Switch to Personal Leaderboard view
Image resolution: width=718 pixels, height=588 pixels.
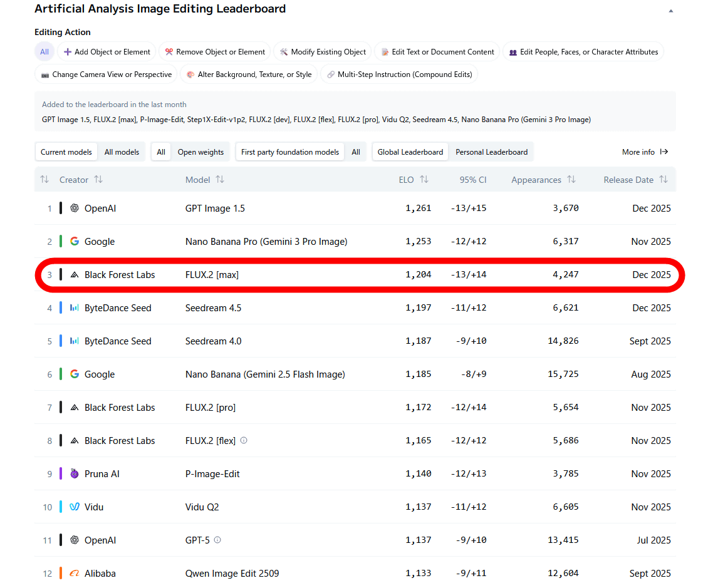(x=491, y=152)
